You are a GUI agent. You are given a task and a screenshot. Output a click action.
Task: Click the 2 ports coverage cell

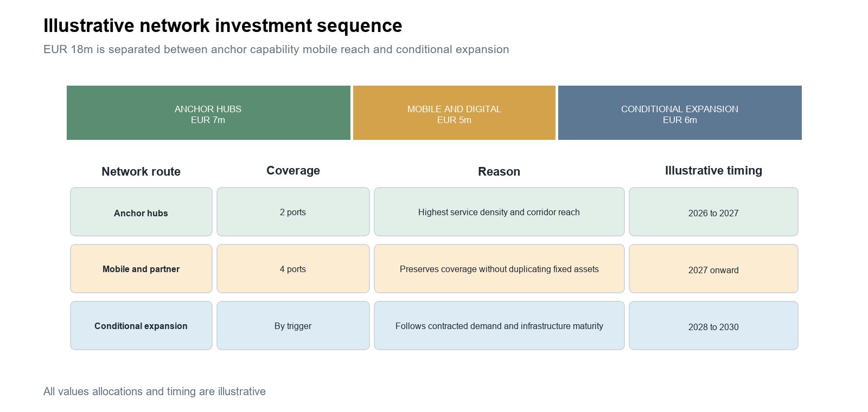[x=293, y=212]
